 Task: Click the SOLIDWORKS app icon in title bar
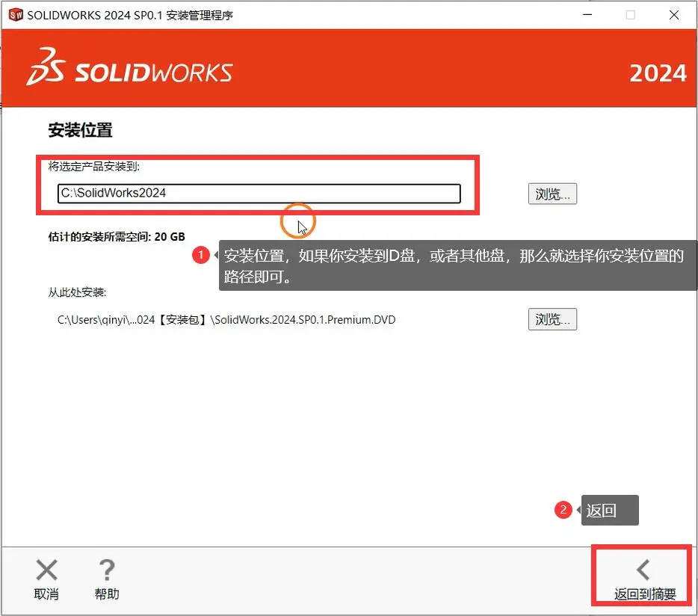16,15
